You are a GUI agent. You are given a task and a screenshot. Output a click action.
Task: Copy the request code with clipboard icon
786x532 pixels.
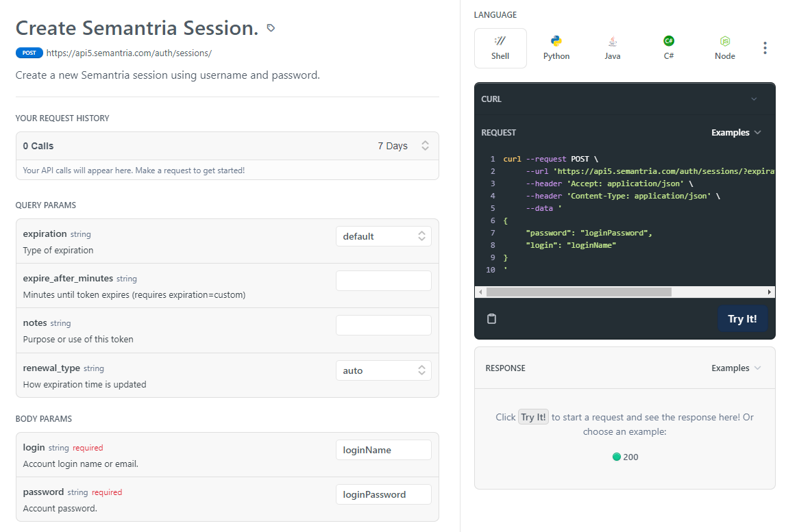(x=492, y=318)
